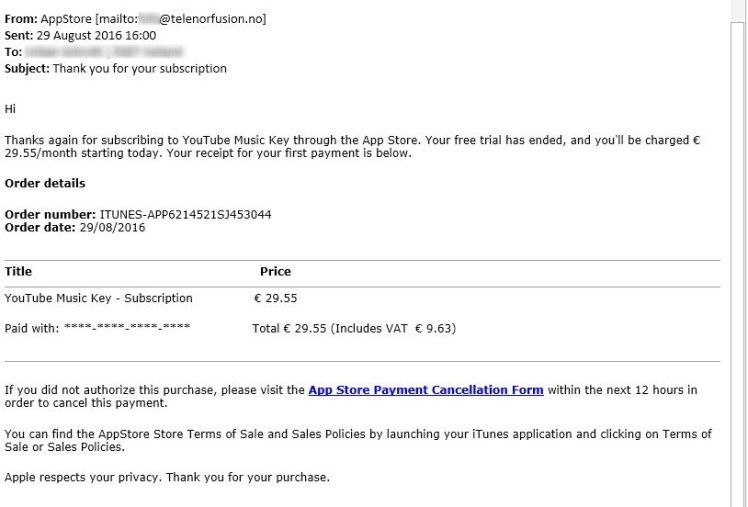Image resolution: width=748 pixels, height=507 pixels.
Task: Click the € 29.55 item price
Action: [x=275, y=298]
